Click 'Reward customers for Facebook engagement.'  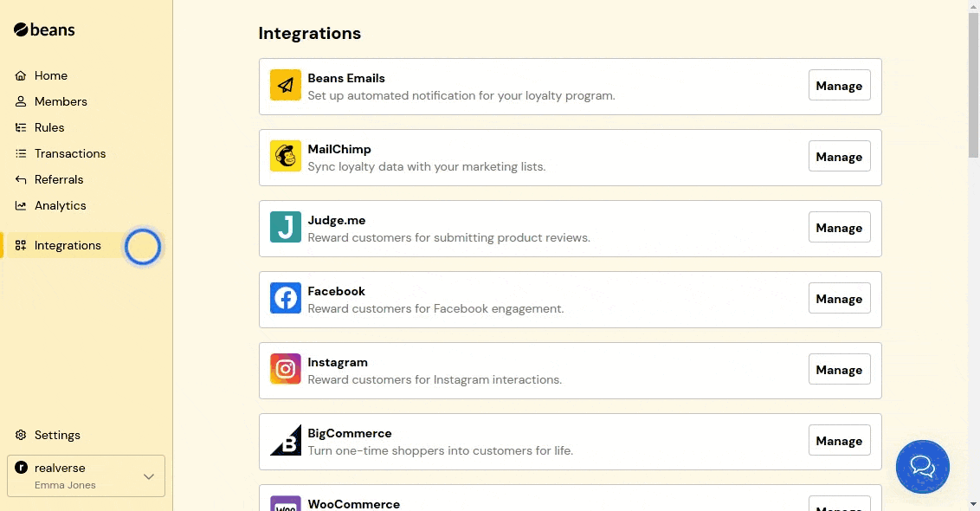pos(435,308)
